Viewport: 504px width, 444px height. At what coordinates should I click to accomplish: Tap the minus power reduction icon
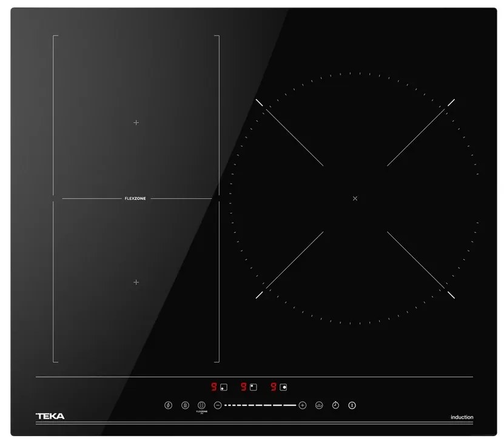point(217,405)
